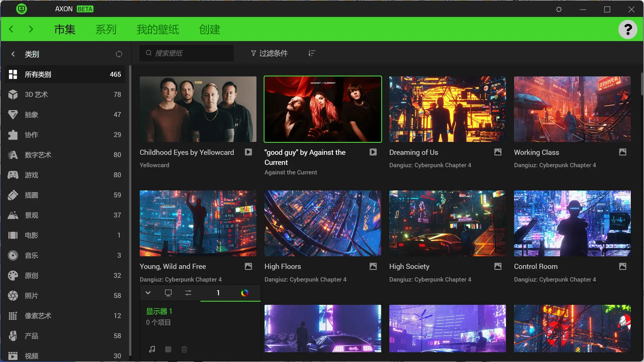Select the 所有类别 category
The height and width of the screenshot is (362, 644).
(65, 74)
